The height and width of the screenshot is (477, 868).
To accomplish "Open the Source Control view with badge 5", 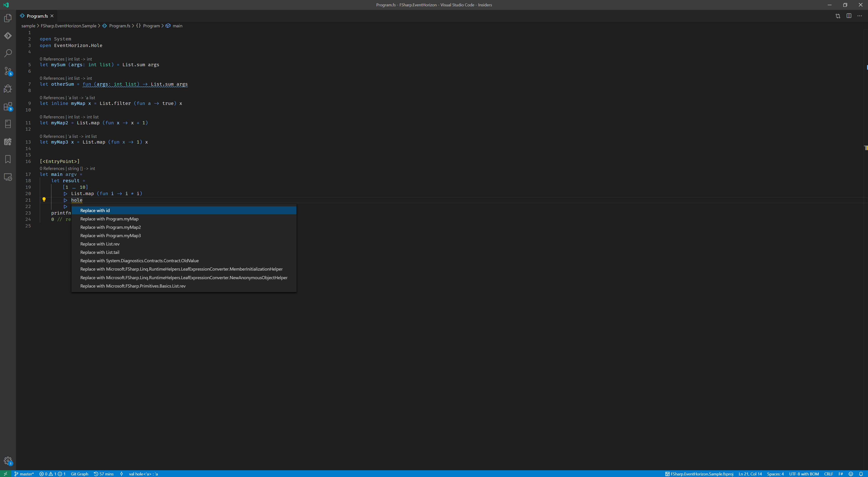I will click(x=8, y=71).
